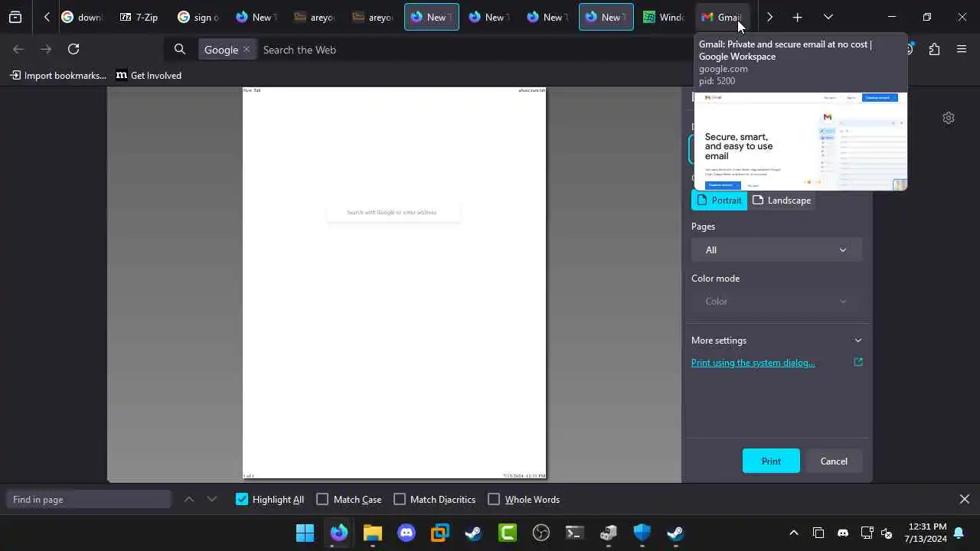Open the Color mode dropdown
The height and width of the screenshot is (551, 980).
(776, 301)
